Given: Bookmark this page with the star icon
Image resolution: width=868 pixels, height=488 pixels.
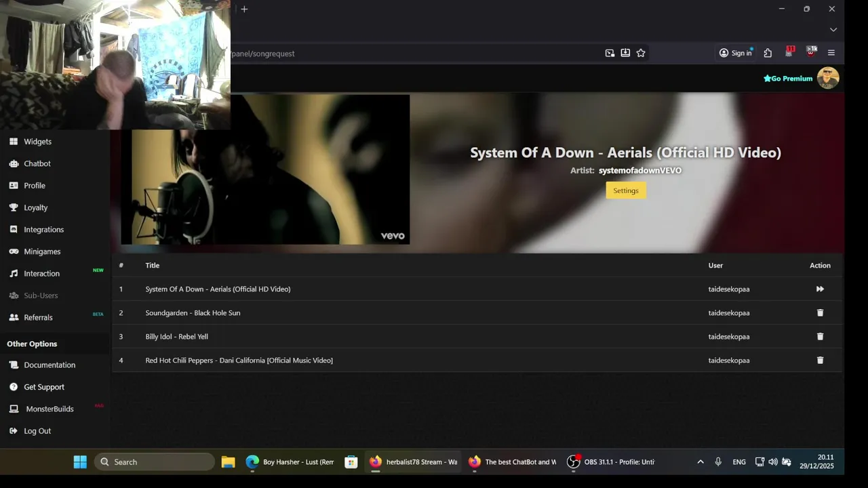Looking at the screenshot, I should point(641,53).
